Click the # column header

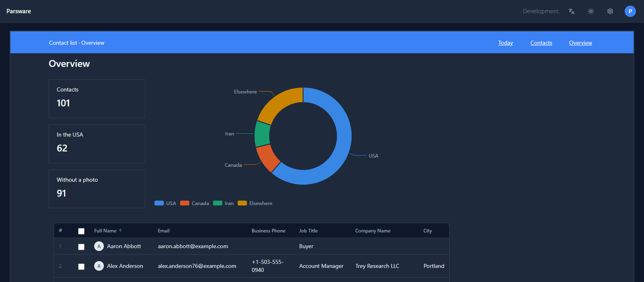(x=60, y=230)
